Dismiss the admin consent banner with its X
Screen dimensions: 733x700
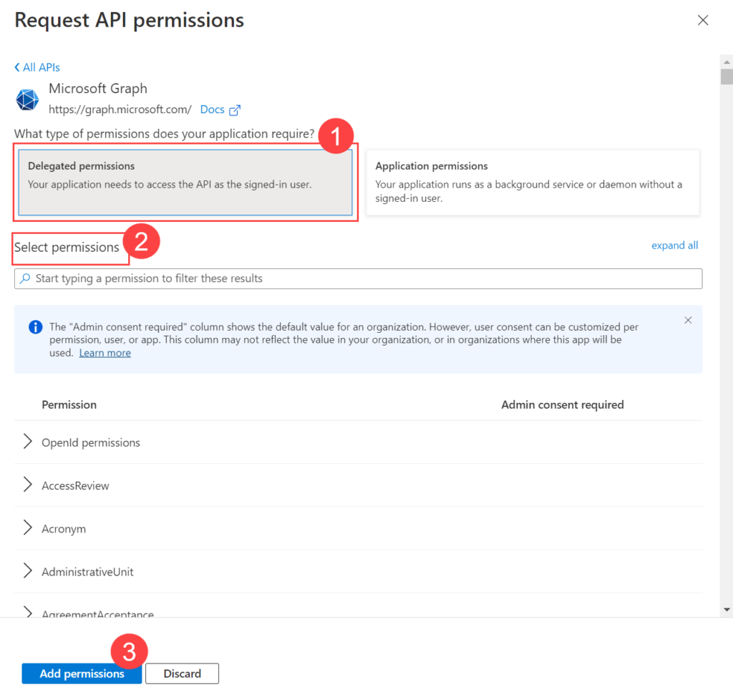(x=688, y=320)
